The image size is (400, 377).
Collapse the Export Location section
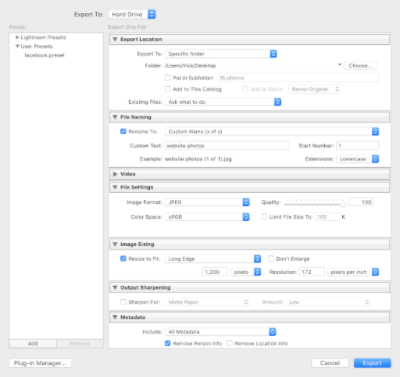115,39
